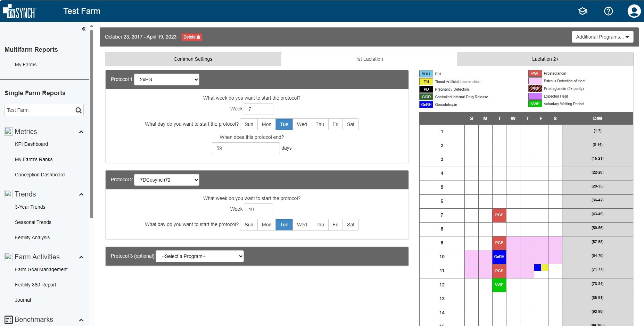644x326 pixels.
Task: Click the Trends section icon
Action: pos(8,194)
